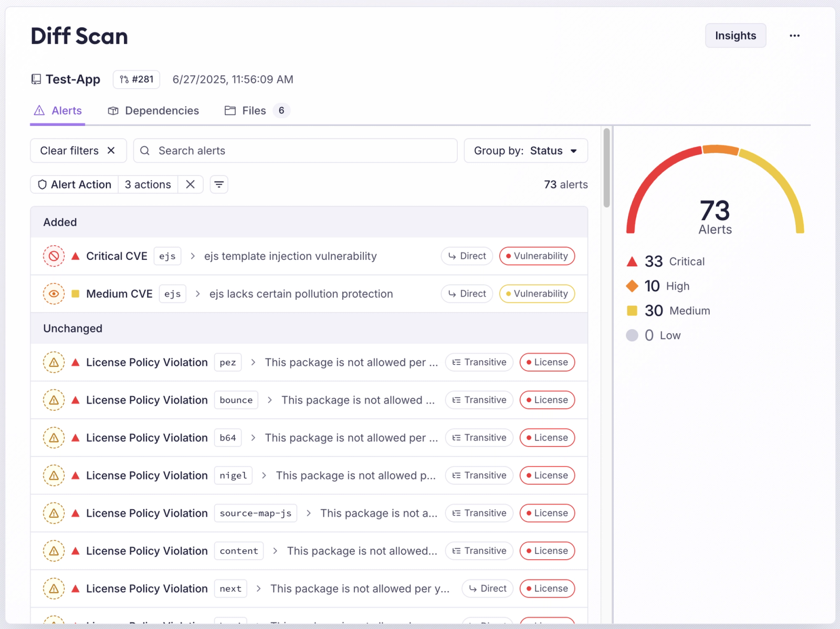Click red Vulnerability tag on Critical CVE row
840x629 pixels.
click(537, 256)
